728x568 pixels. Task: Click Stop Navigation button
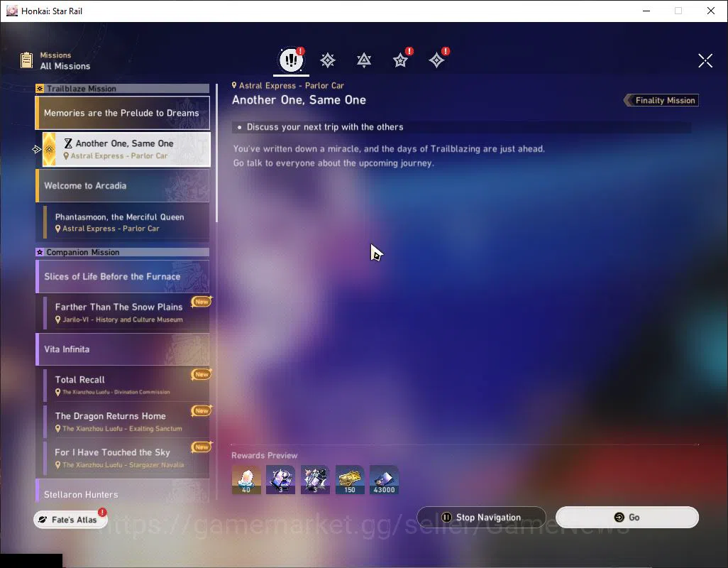[482, 518]
